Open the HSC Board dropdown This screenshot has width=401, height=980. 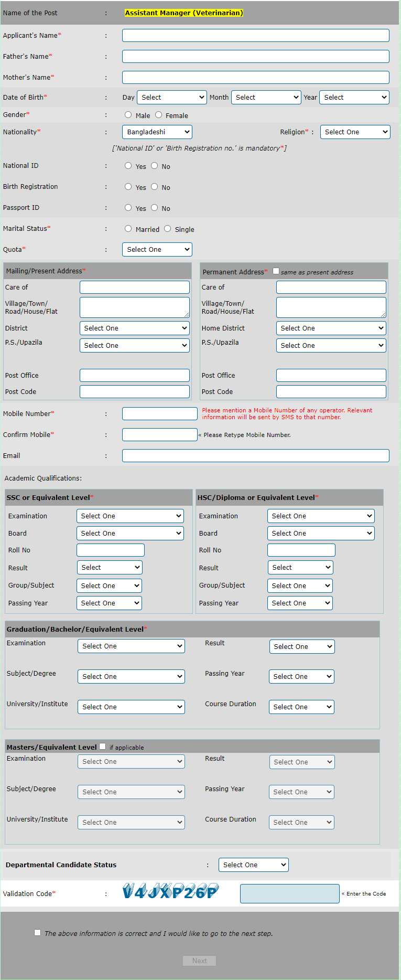tap(321, 534)
